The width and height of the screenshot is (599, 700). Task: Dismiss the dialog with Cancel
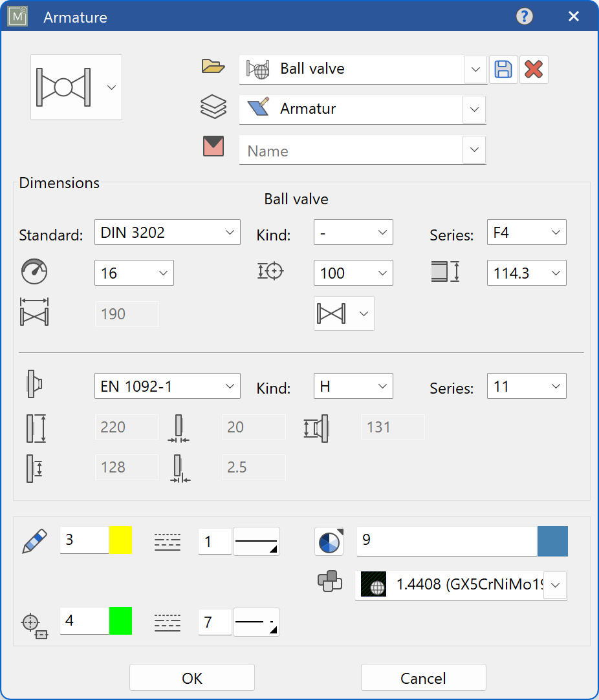(x=423, y=677)
